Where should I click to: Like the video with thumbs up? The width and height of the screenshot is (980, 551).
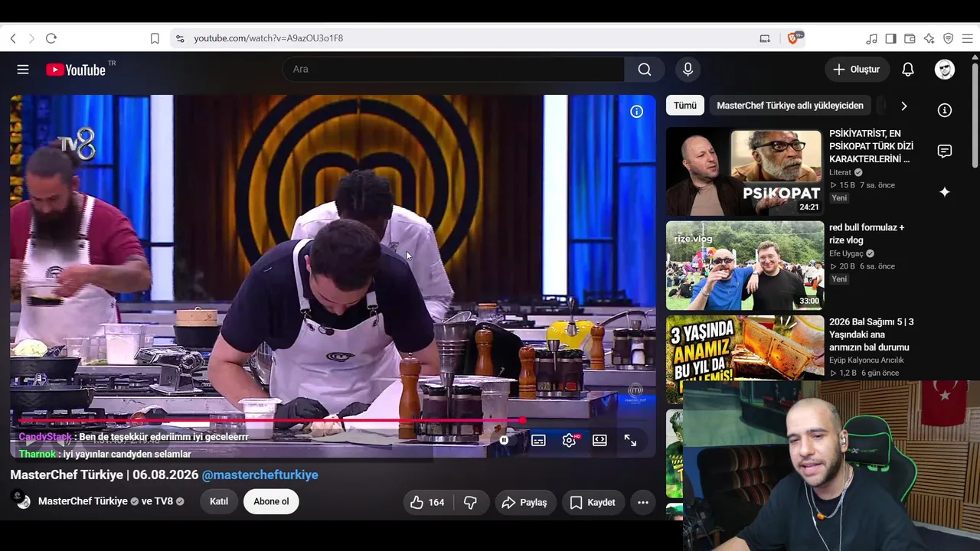427,502
